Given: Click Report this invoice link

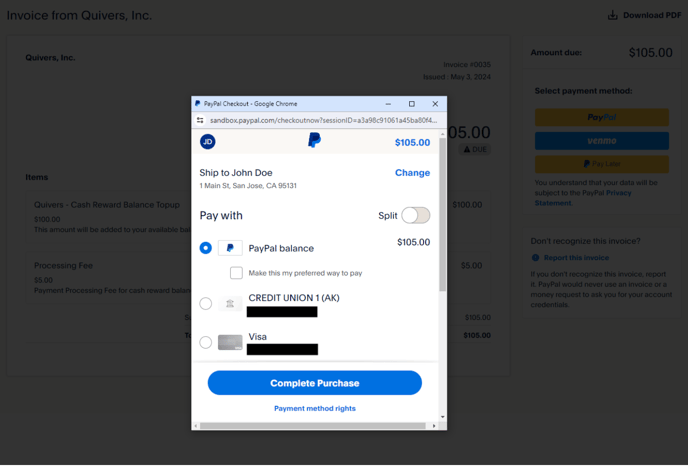Looking at the screenshot, I should pos(576,258).
